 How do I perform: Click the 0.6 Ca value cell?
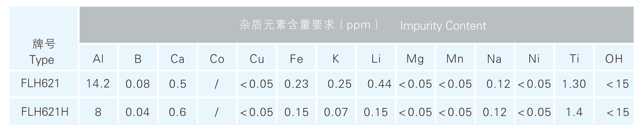pos(177,112)
